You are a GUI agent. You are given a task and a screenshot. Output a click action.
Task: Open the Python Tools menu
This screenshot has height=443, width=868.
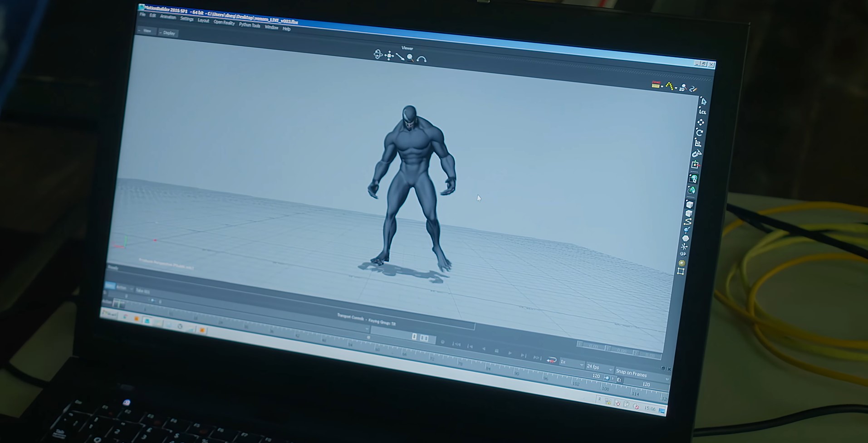tap(250, 25)
